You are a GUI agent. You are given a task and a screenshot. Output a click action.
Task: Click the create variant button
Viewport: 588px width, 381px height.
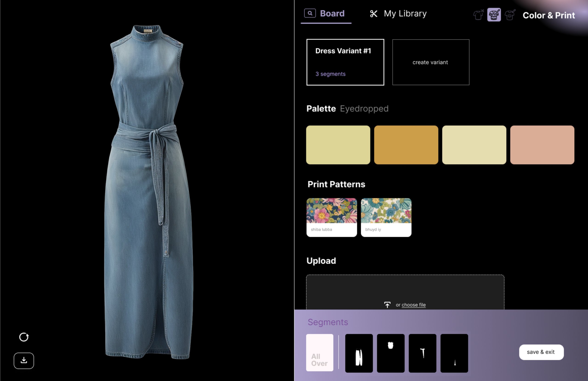coord(430,62)
